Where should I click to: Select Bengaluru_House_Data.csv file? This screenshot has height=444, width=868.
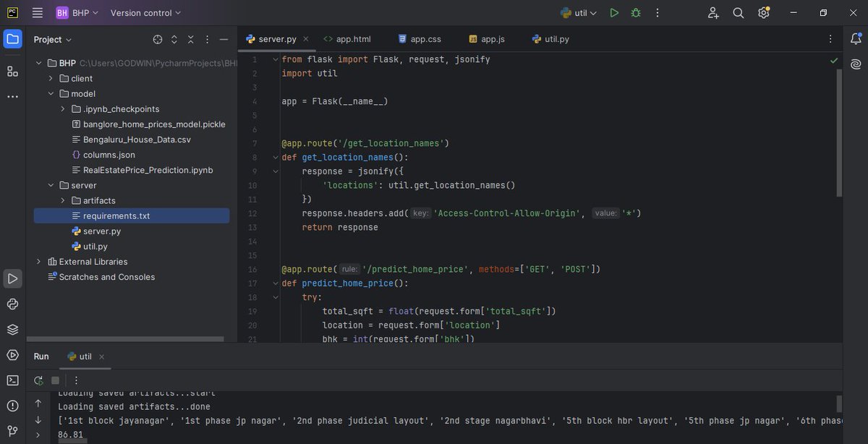click(137, 140)
